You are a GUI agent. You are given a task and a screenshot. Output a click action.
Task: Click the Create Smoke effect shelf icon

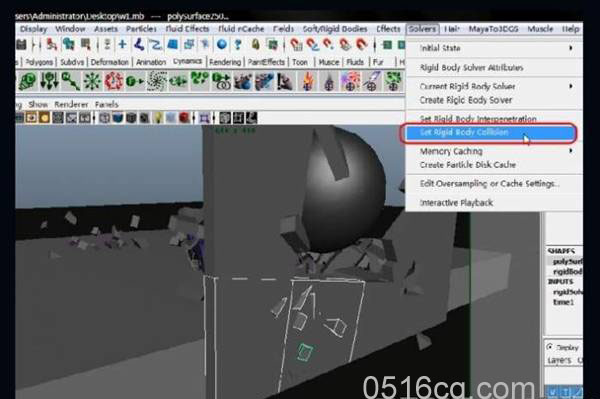329,81
